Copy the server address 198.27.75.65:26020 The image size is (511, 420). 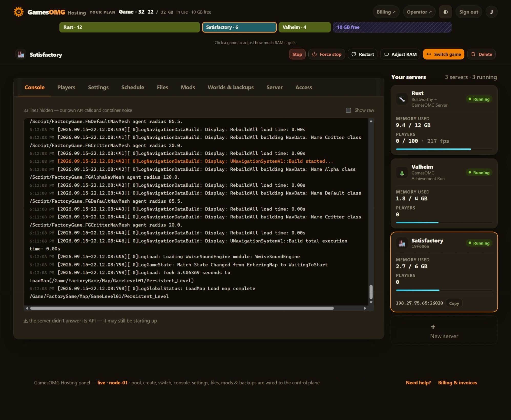point(454,303)
